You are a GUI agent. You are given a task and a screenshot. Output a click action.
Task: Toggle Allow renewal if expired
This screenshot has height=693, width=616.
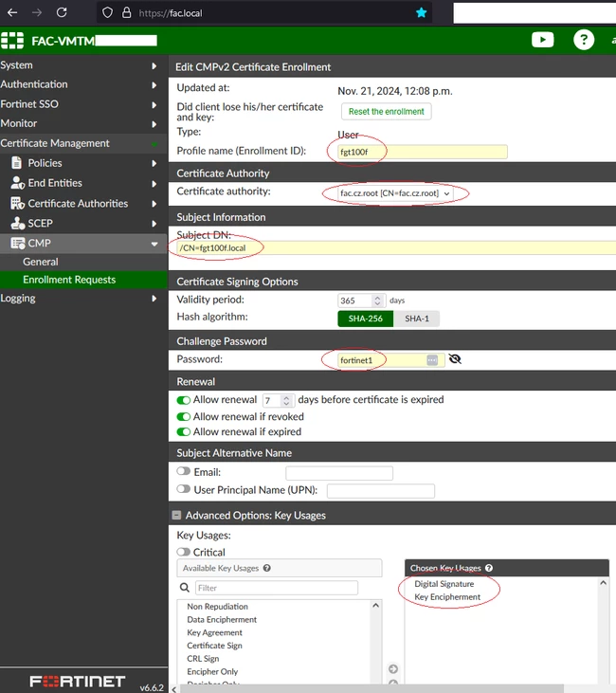pos(184,431)
